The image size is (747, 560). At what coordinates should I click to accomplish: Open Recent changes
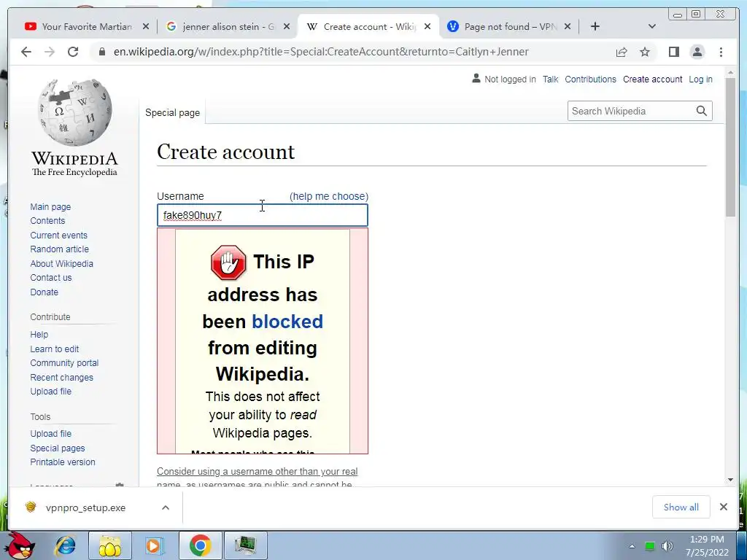click(61, 378)
